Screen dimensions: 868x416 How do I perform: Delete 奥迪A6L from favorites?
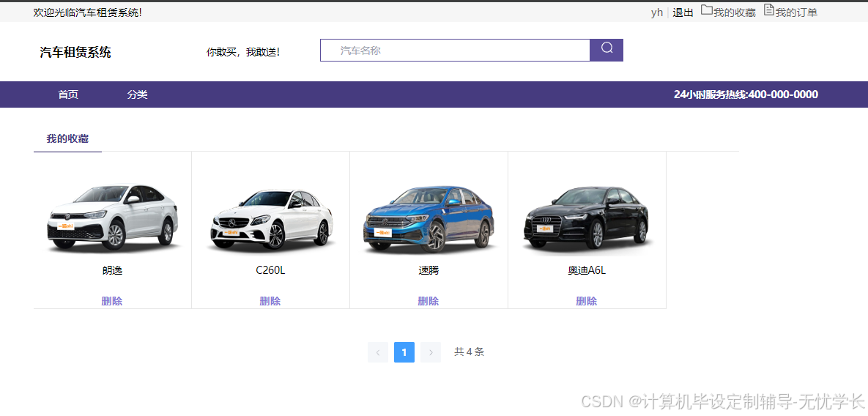pos(587,301)
